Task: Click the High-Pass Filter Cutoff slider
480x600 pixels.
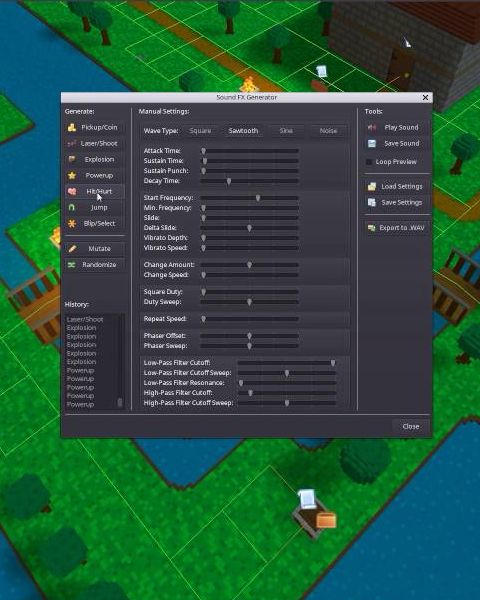Action: (287, 393)
